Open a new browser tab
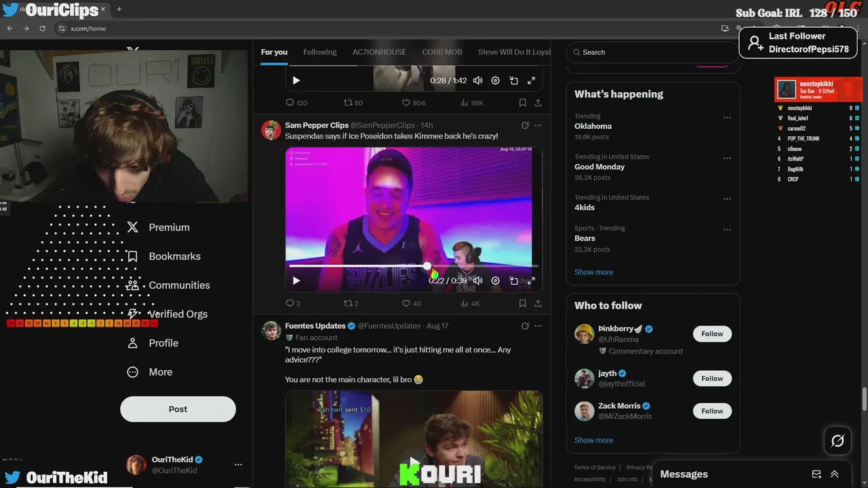Viewport: 868px width, 488px height. tap(119, 9)
